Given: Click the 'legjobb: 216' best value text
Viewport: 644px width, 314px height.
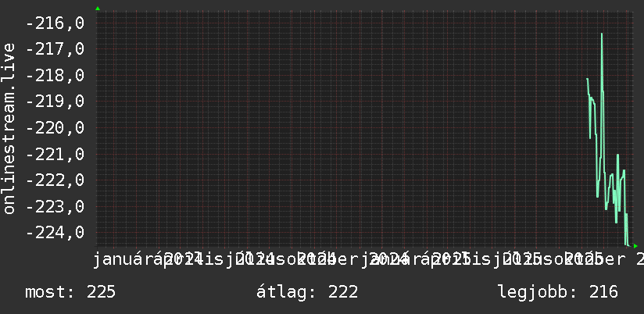Looking at the screenshot, I should pos(558,292).
